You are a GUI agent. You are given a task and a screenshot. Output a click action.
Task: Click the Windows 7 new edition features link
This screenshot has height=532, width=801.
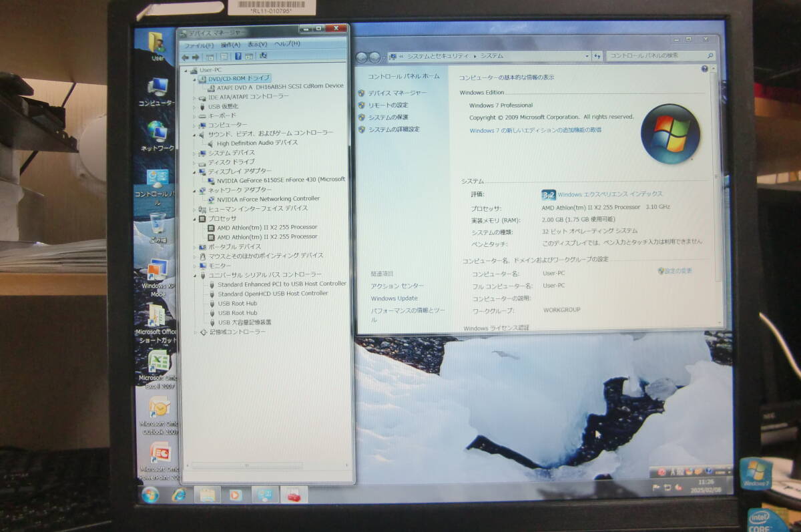pyautogui.click(x=535, y=130)
